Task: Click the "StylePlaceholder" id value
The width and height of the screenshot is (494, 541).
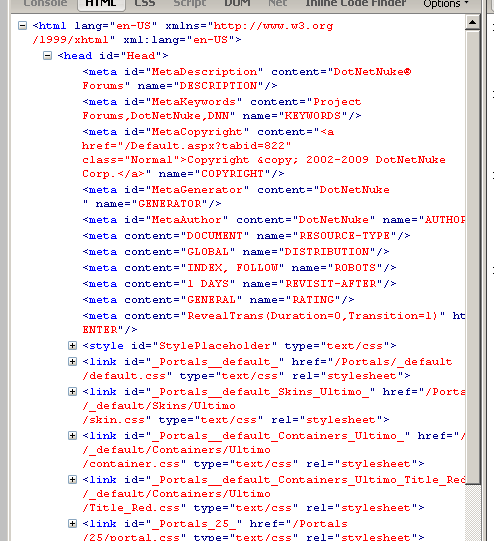Action: pos(215,346)
